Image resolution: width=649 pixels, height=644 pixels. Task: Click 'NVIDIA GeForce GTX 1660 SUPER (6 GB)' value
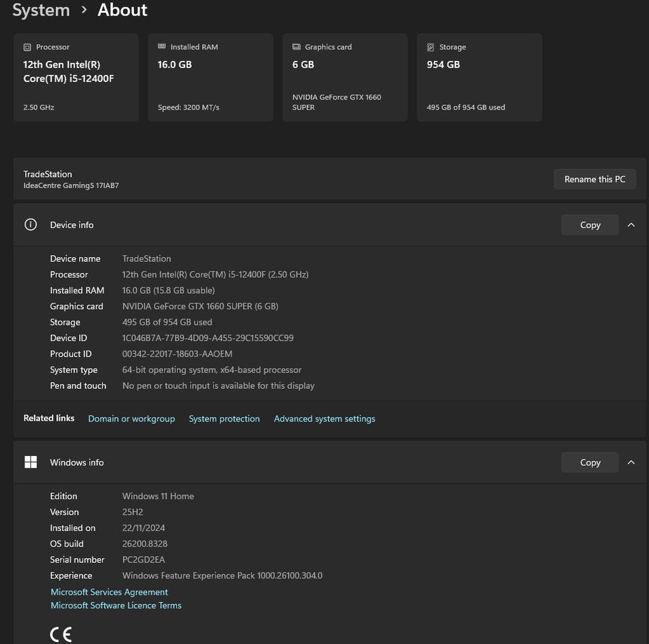point(200,306)
